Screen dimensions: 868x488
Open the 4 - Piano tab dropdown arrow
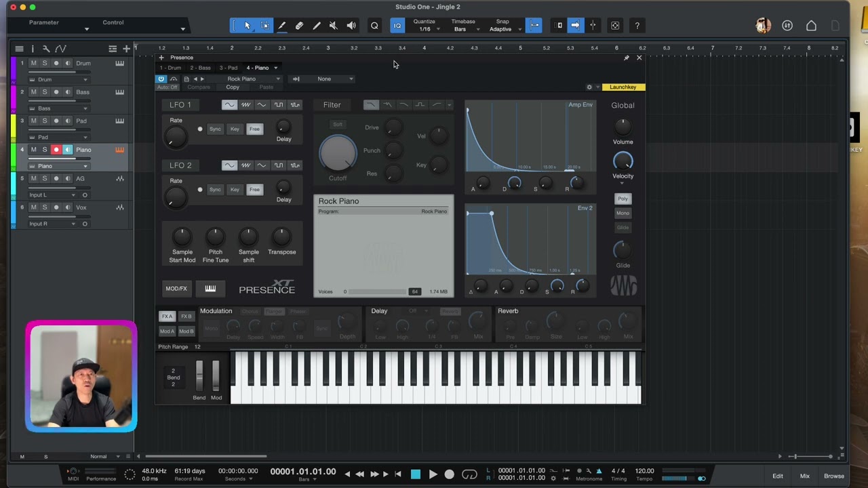tap(275, 68)
